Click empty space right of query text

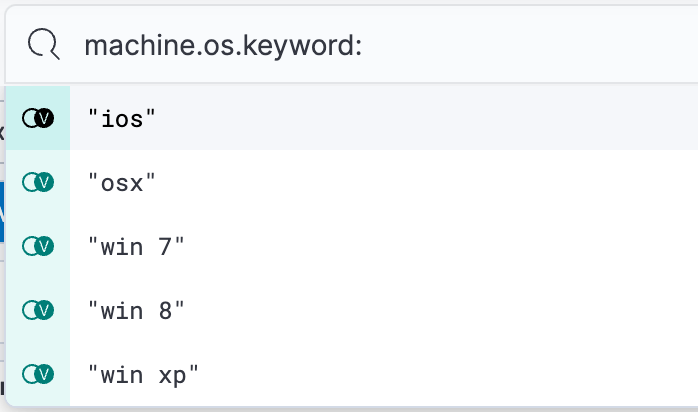[530, 45]
